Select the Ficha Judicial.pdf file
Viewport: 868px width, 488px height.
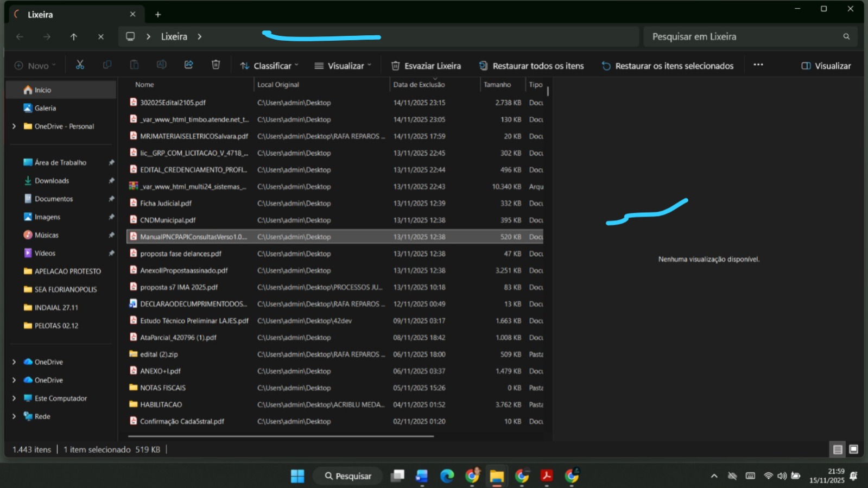coord(166,204)
